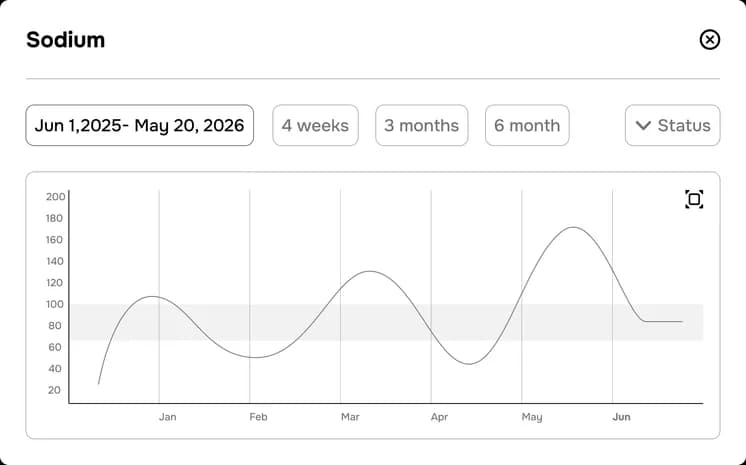Open the Status dropdown
The height and width of the screenshot is (465, 746).
pyautogui.click(x=672, y=126)
